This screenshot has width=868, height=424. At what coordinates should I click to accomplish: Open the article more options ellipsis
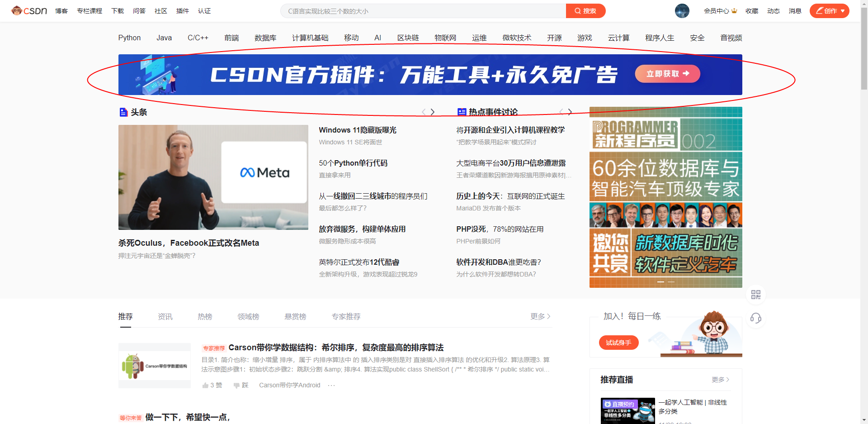(331, 386)
